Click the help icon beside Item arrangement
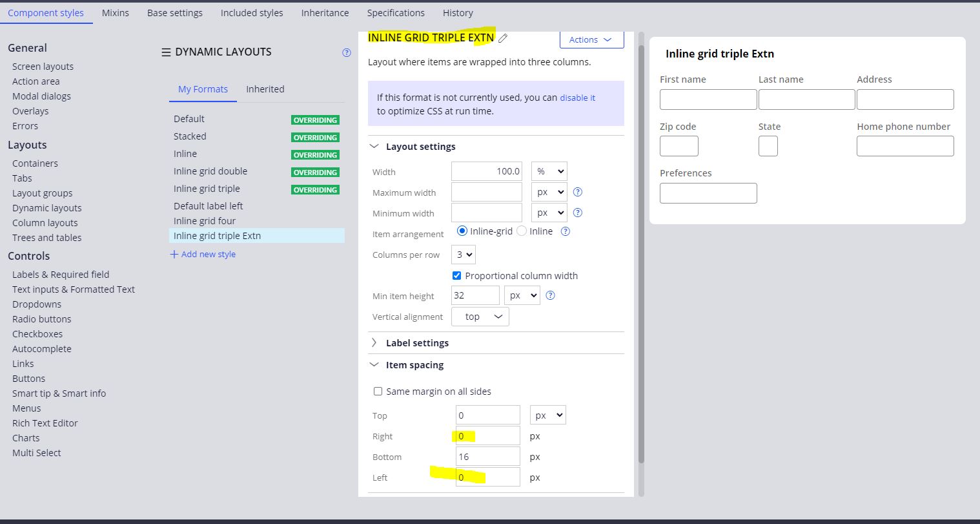 click(565, 231)
